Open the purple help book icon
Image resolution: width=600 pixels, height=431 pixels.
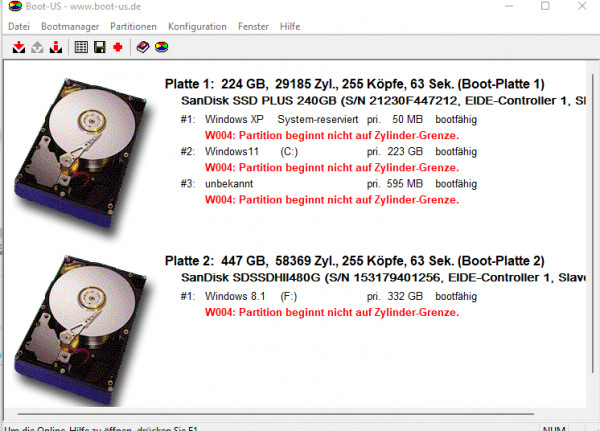click(143, 47)
